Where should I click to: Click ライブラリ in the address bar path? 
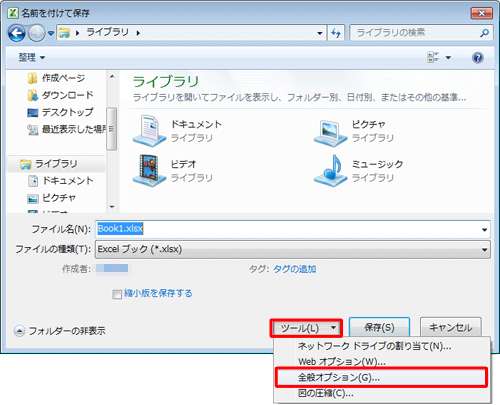107,32
